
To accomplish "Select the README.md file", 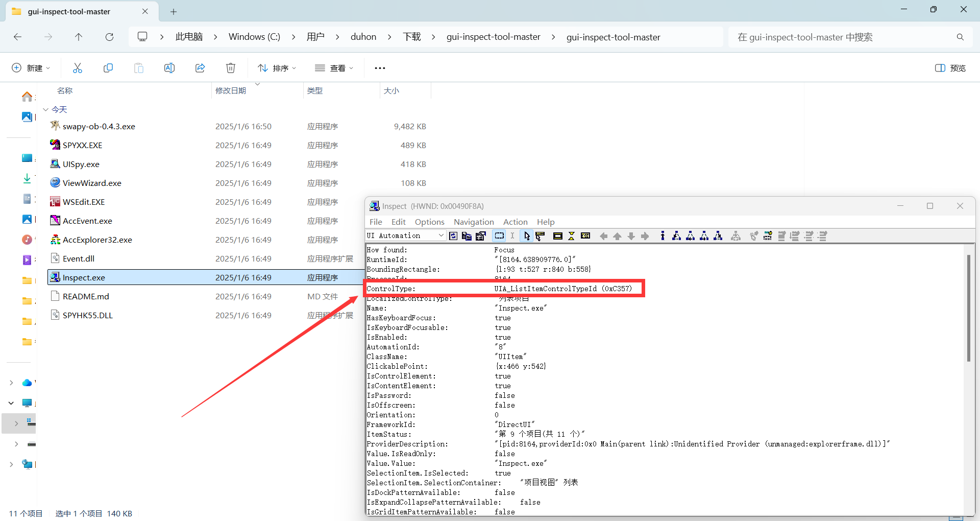I will point(86,296).
